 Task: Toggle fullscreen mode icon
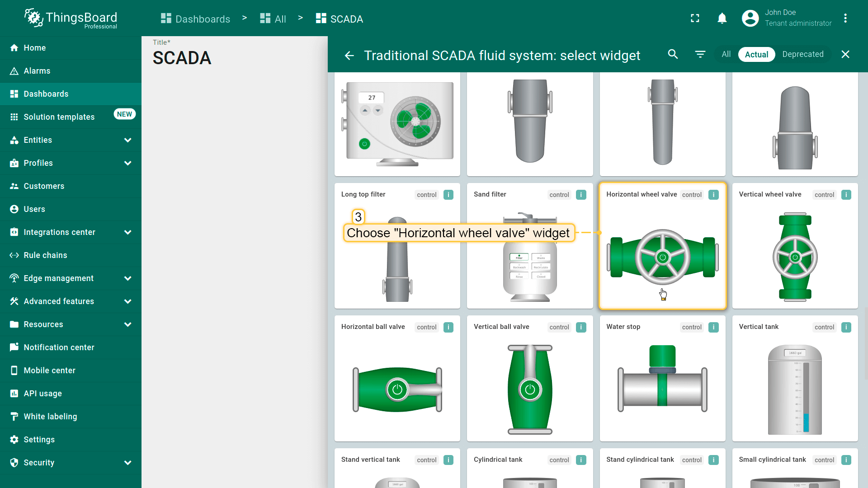(x=695, y=18)
